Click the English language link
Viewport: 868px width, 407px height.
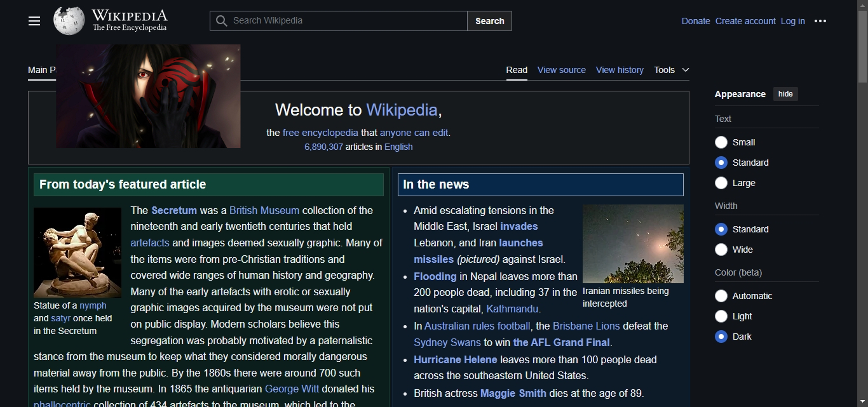398,147
